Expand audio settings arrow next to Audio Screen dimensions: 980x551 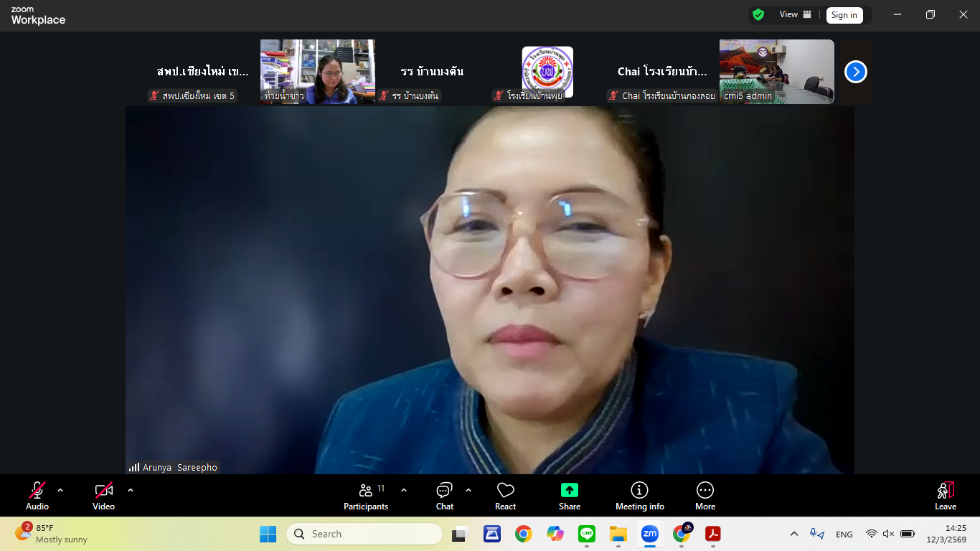click(60, 490)
